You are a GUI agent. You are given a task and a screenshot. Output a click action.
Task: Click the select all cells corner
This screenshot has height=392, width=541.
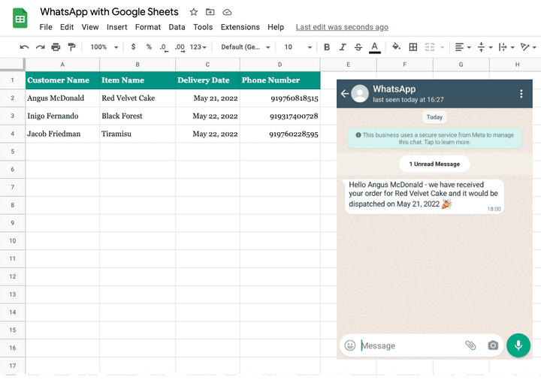(x=13, y=64)
